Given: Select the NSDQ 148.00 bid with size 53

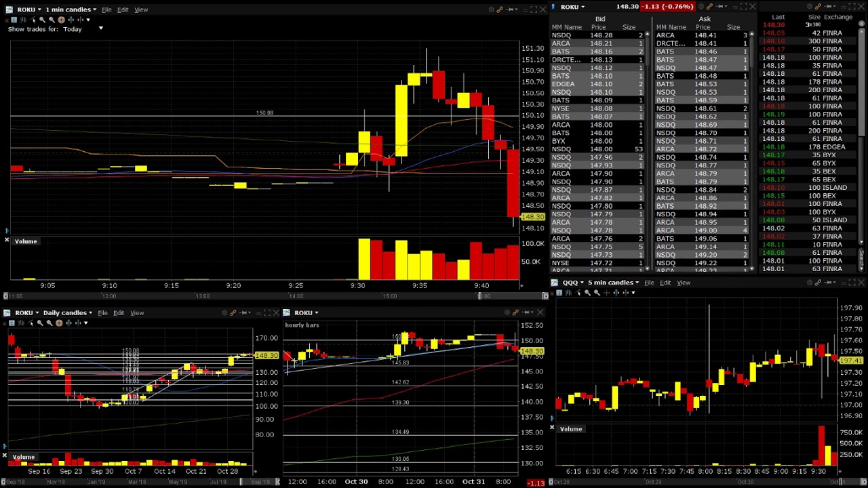Looking at the screenshot, I should click(x=597, y=149).
